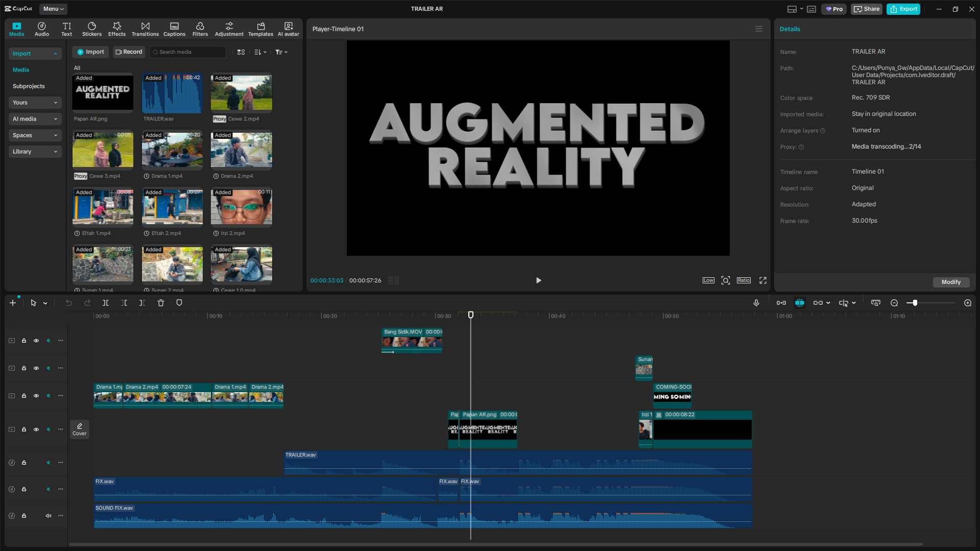Mute the SOUND FIX.wav audio track
The image size is (980, 551).
coord(49,516)
